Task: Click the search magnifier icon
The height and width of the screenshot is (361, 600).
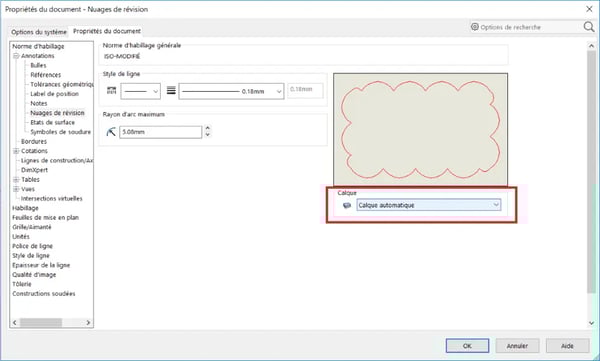Action: 589,26
